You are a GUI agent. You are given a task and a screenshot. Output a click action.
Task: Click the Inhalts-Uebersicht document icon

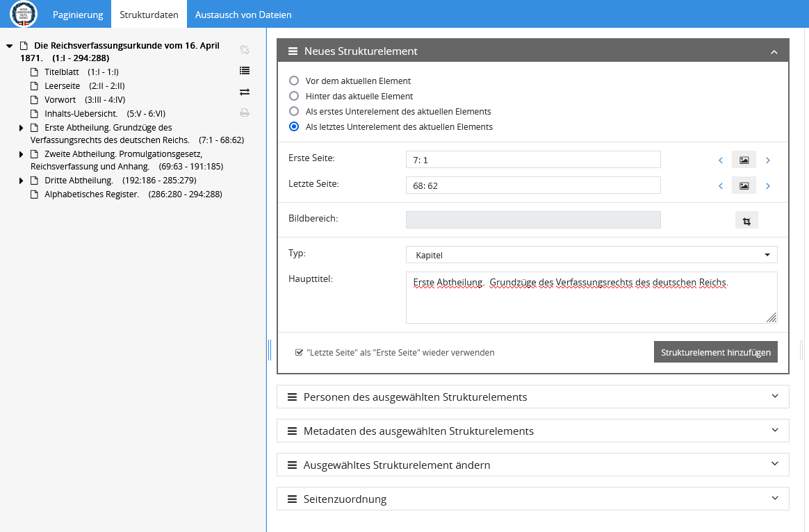pyautogui.click(x=34, y=114)
